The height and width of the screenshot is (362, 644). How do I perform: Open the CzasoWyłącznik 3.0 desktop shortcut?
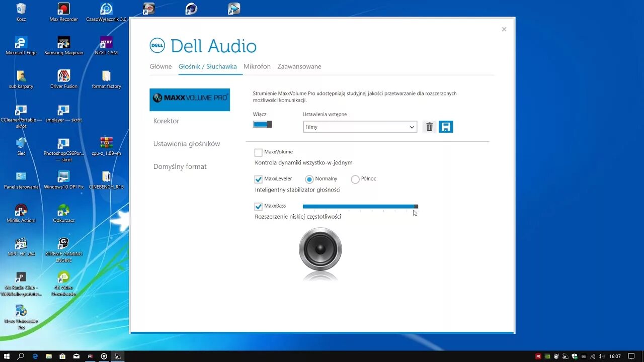106,13
